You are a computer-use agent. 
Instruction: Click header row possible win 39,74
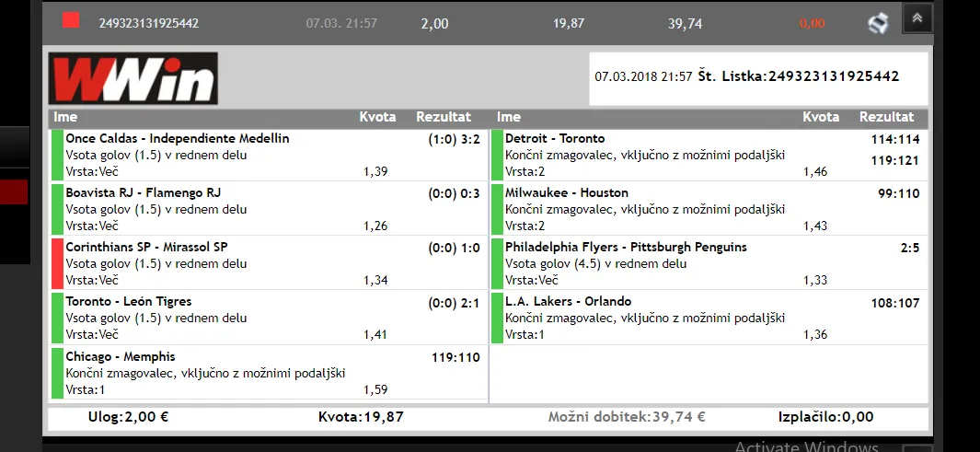[x=685, y=24]
